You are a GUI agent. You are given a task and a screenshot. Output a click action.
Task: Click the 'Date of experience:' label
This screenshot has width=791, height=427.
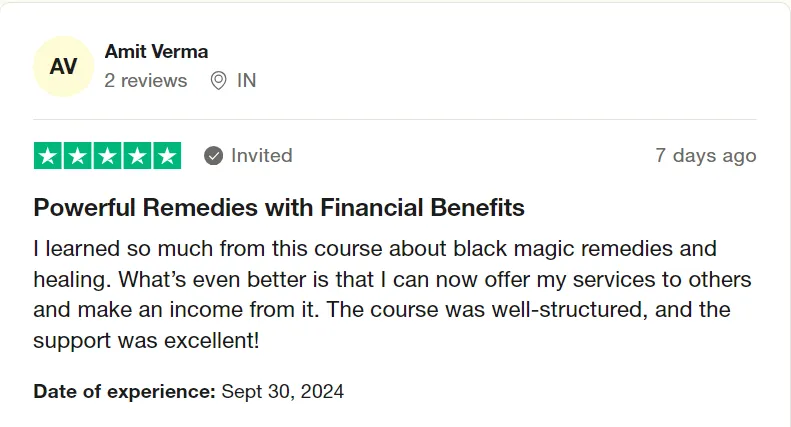point(125,392)
